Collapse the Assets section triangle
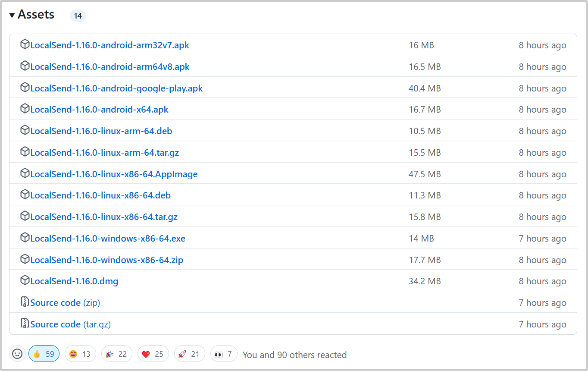Image resolution: width=588 pixels, height=371 pixels. [12, 16]
